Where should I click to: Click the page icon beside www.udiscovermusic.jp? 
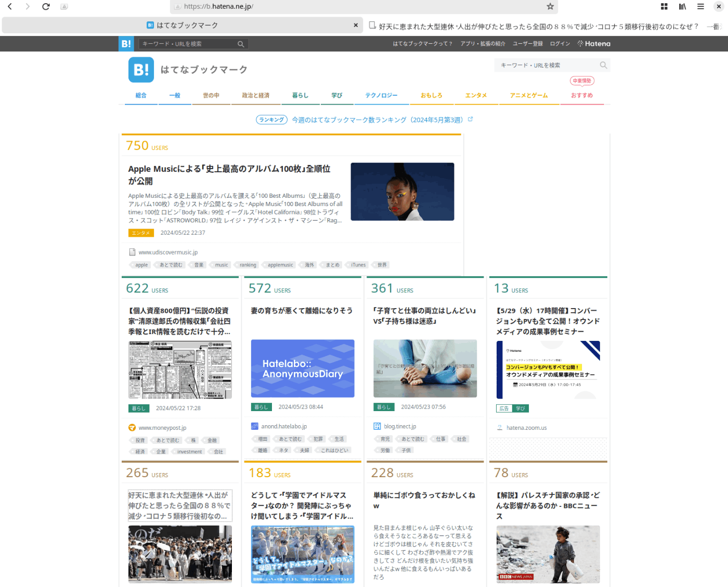(132, 252)
